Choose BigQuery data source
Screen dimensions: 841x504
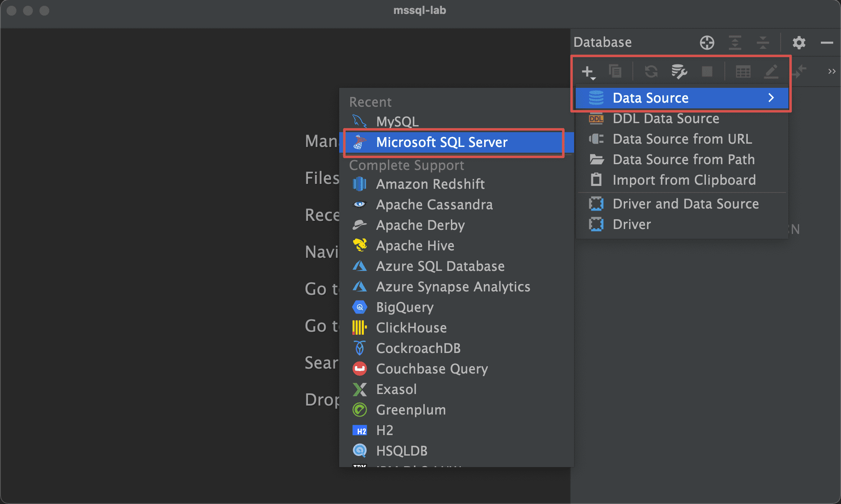point(457,307)
